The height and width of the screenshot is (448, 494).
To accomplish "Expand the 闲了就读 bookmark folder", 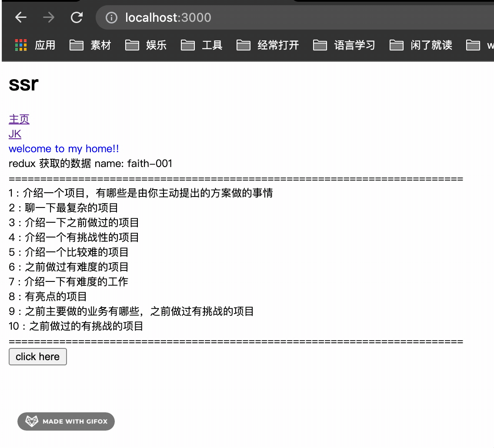I will coord(421,45).
